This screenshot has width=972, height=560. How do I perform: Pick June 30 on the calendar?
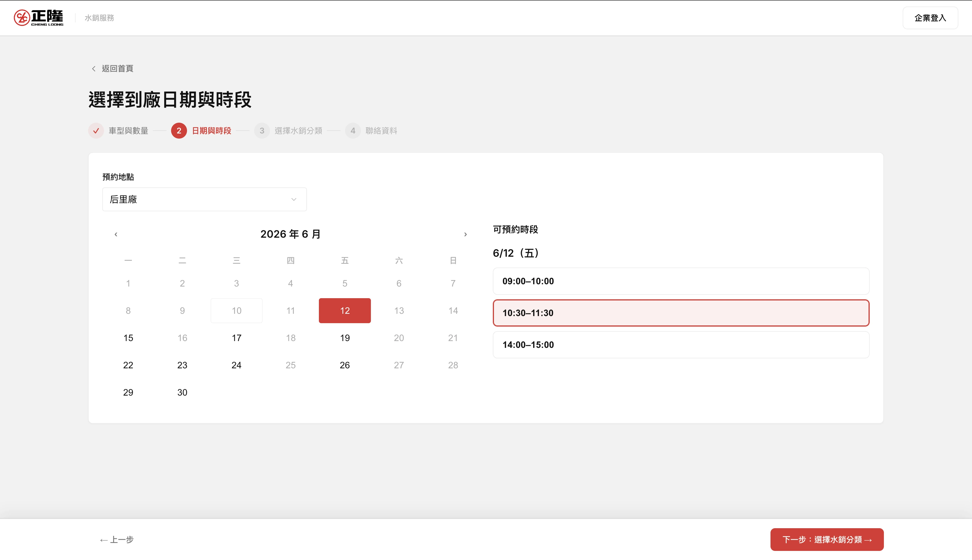[x=182, y=393]
